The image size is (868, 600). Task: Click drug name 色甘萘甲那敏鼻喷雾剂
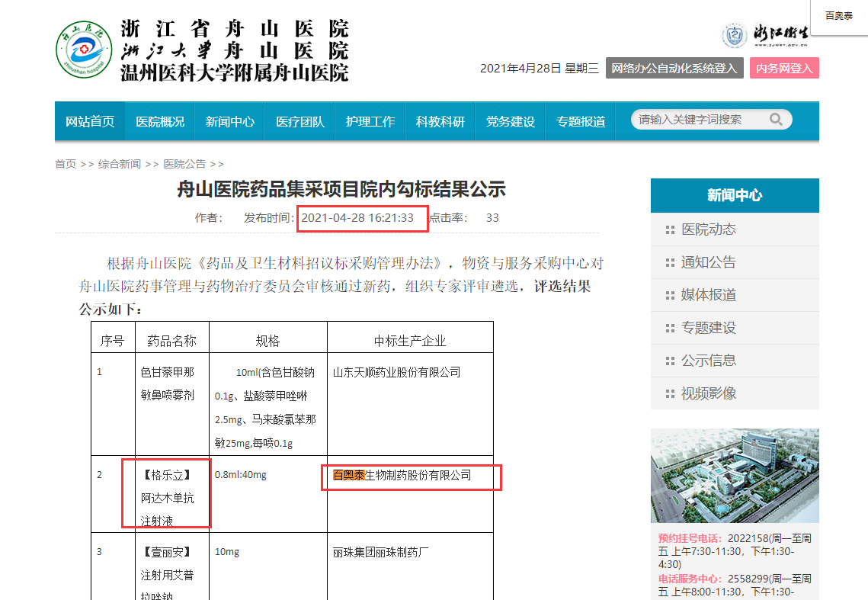point(167,383)
